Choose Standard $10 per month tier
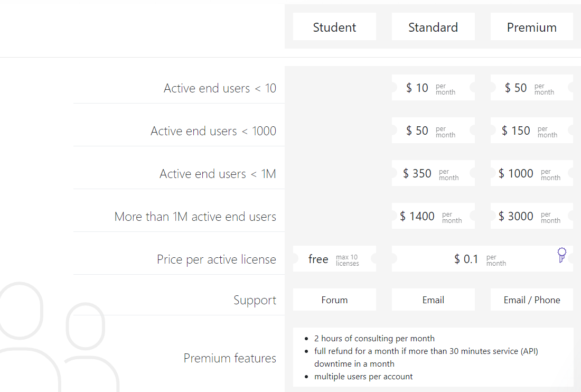This screenshot has height=392, width=581. click(433, 88)
